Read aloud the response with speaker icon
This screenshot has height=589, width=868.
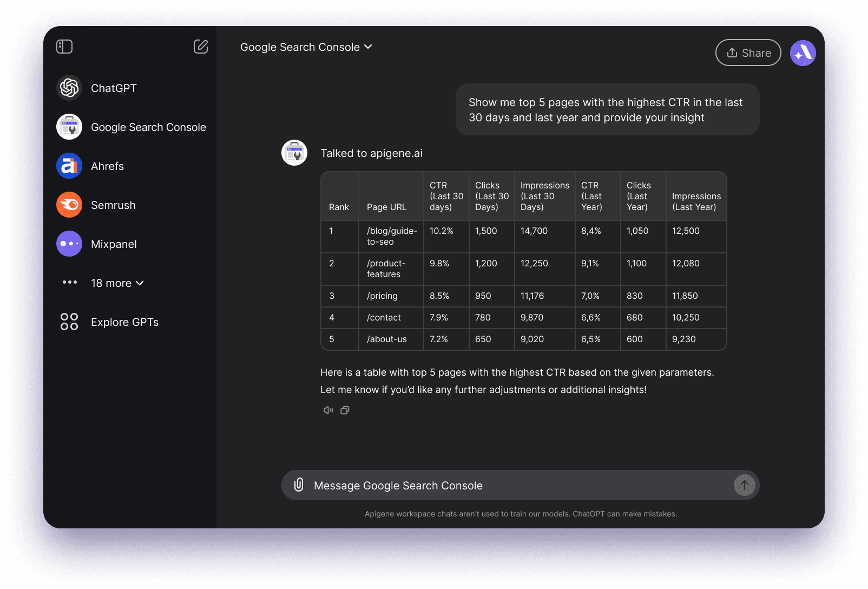328,410
